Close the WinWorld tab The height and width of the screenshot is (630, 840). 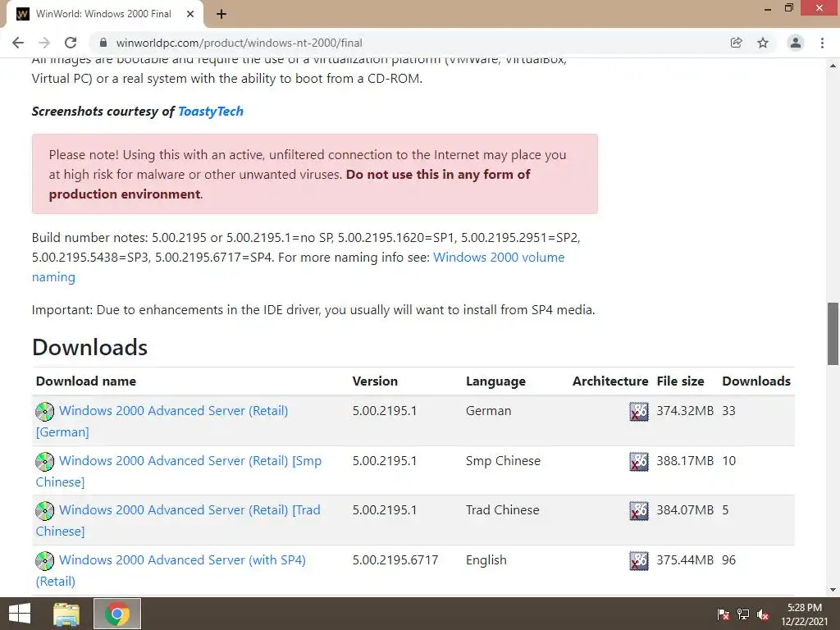point(190,14)
